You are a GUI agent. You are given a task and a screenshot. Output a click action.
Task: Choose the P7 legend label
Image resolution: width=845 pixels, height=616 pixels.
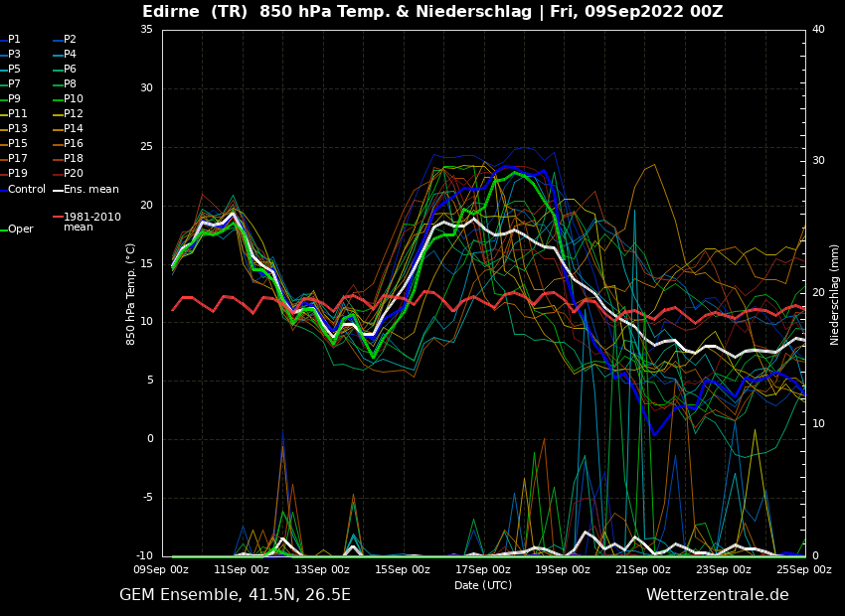(14, 84)
